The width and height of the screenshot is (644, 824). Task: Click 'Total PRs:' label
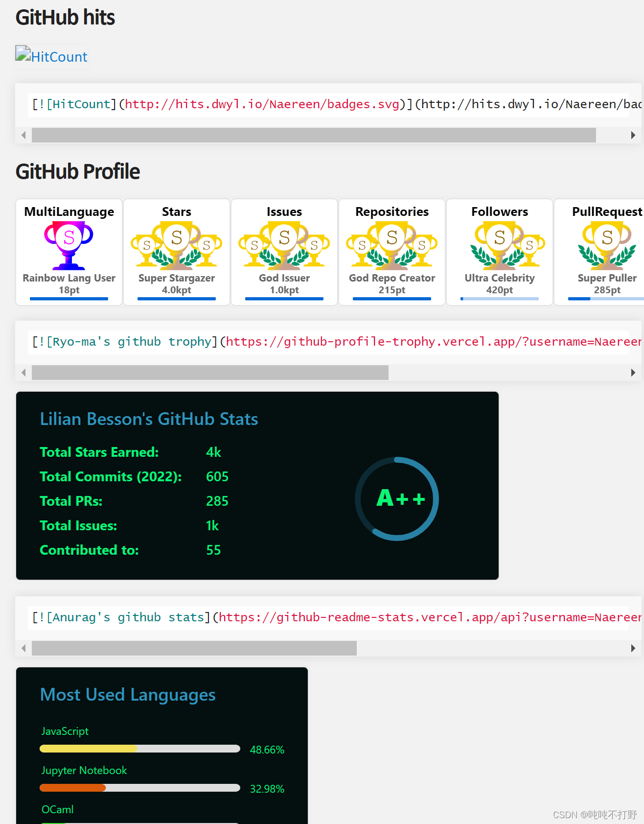point(71,501)
